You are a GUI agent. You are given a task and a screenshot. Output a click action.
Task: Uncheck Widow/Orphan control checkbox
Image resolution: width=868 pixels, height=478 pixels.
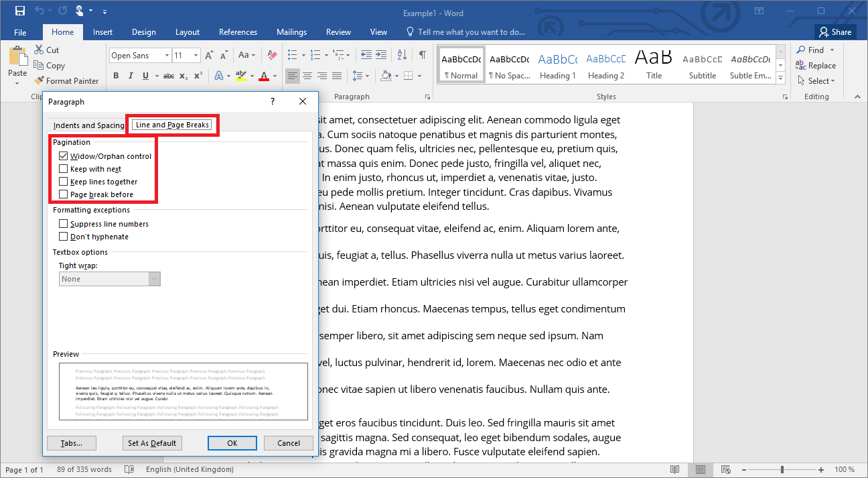pyautogui.click(x=64, y=156)
